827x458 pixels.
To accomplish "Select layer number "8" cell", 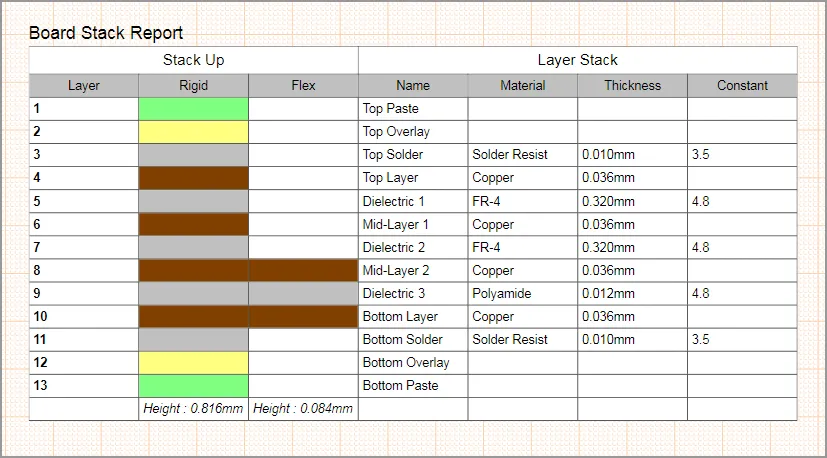I will point(84,271).
